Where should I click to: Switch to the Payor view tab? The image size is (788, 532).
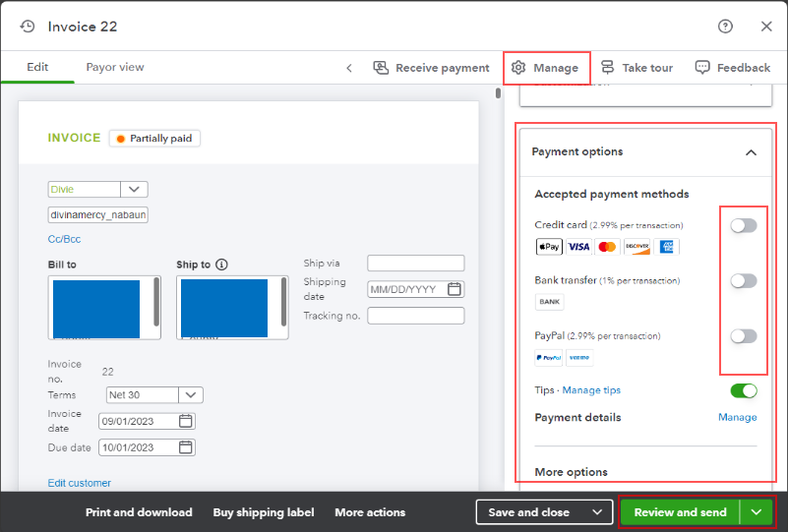coord(114,67)
